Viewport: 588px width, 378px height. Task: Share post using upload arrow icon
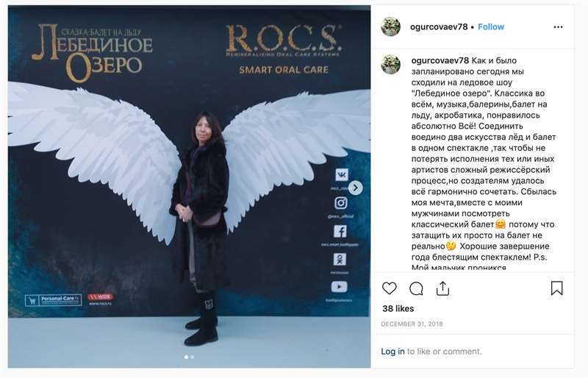pos(443,288)
